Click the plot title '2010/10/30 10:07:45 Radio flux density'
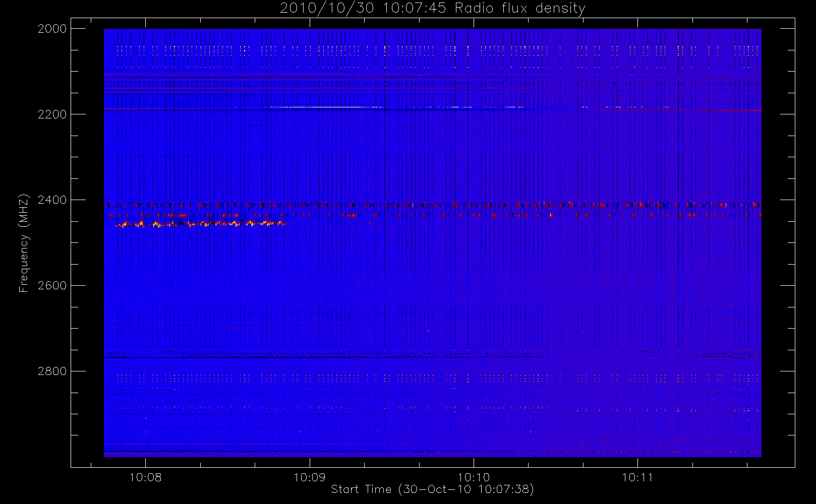 (x=432, y=9)
